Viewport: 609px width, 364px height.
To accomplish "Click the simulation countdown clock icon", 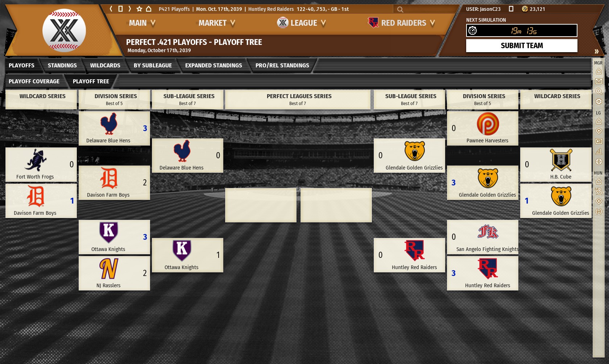I will click(472, 31).
